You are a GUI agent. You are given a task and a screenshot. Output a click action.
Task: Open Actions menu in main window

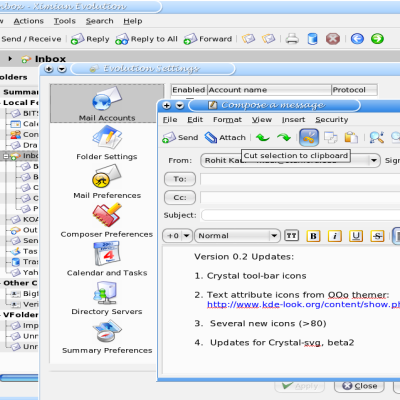pyautogui.click(x=29, y=21)
